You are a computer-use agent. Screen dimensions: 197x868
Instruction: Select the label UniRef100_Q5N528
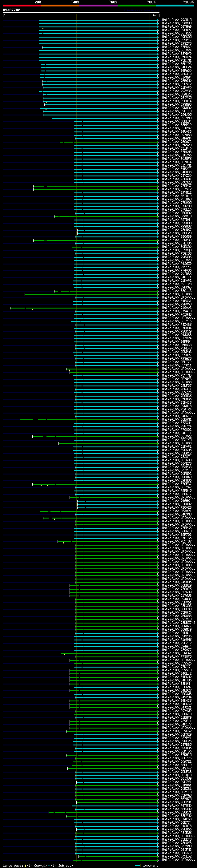click(176, 145)
